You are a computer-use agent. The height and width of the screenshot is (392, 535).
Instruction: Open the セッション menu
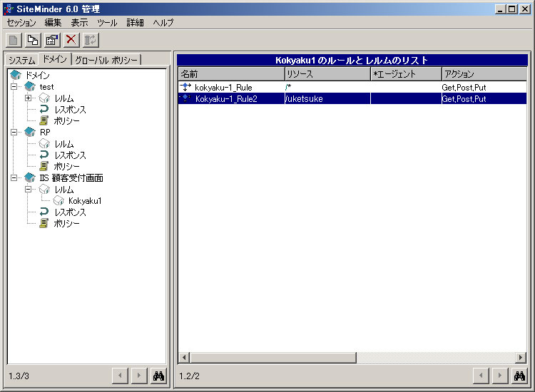[21, 23]
